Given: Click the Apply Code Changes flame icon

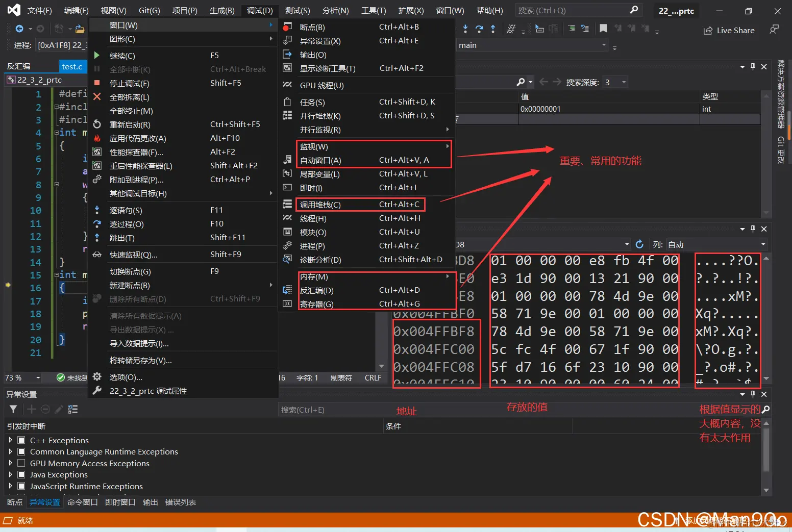Looking at the screenshot, I should 97,138.
